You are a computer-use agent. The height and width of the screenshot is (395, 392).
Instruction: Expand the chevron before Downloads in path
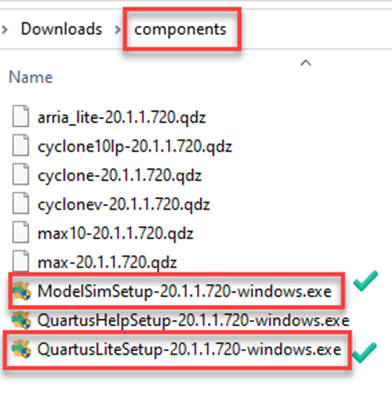point(4,29)
